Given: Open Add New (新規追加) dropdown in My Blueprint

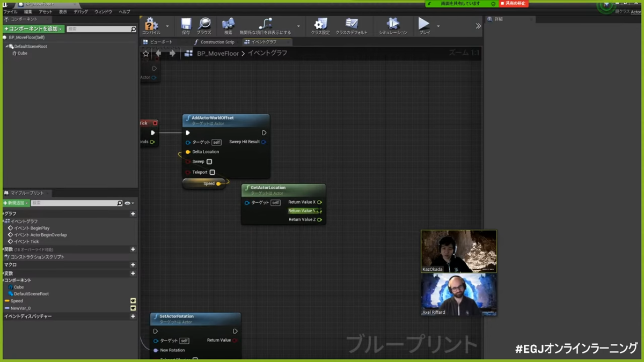Looking at the screenshot, I should click(x=16, y=203).
